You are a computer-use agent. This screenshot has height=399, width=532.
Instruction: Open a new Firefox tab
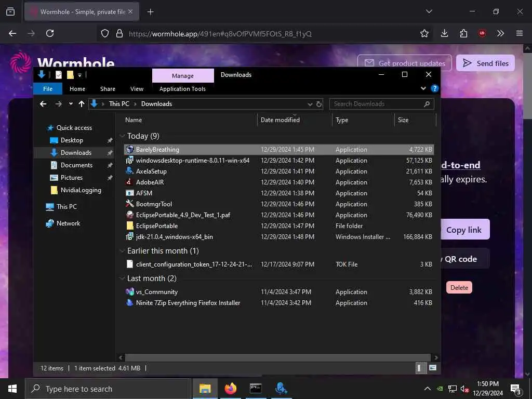coord(150,12)
